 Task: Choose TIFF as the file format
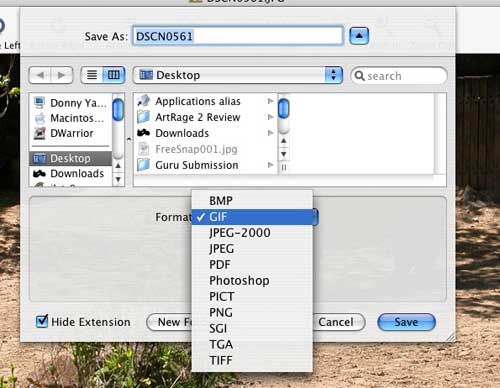click(252, 360)
